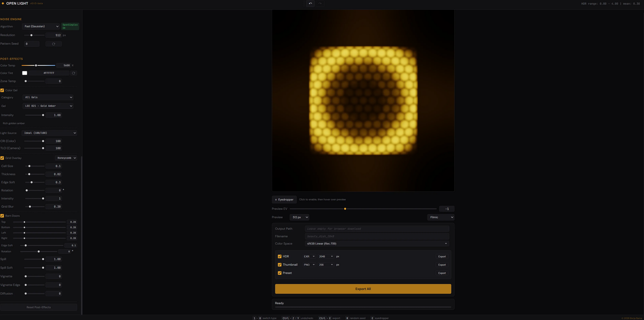
Task: Click the Filename input field
Action: [x=376, y=236]
